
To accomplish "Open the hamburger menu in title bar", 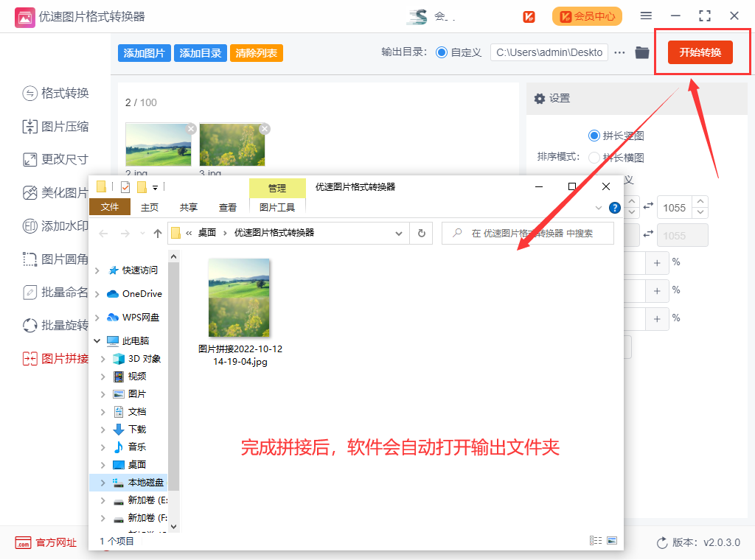I will point(646,15).
